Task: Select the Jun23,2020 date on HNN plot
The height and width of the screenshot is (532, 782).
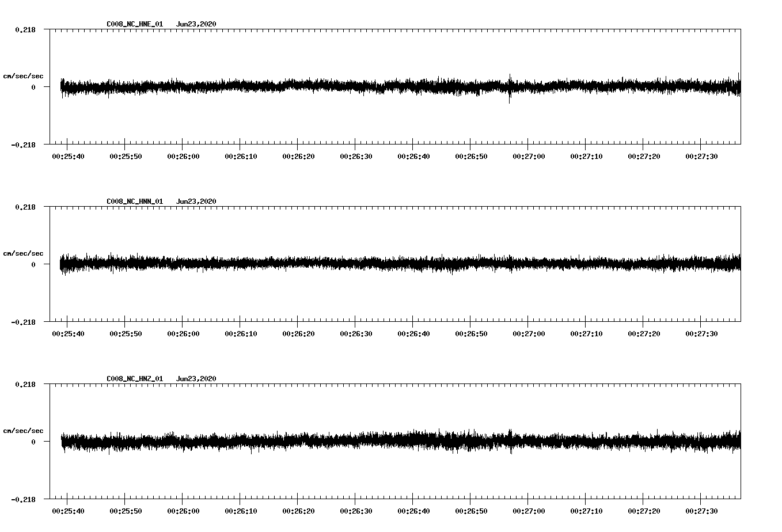Action: pos(196,202)
